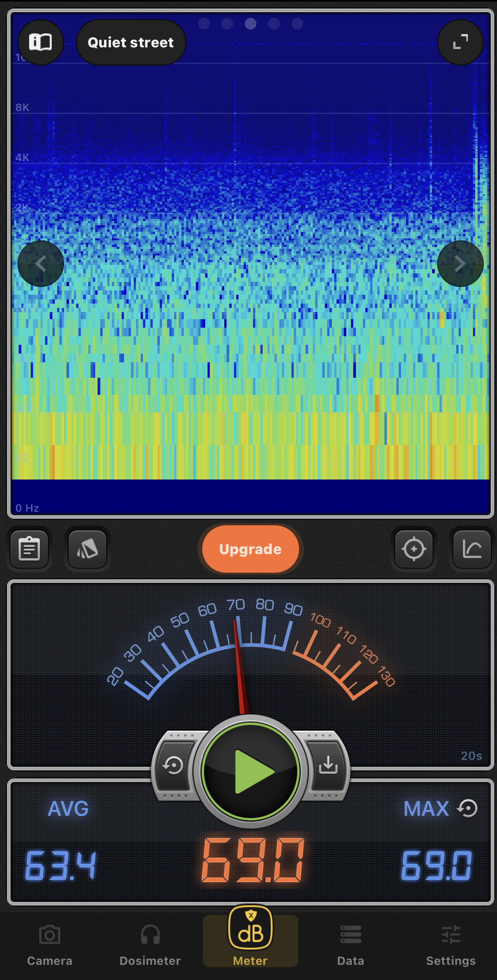This screenshot has width=497, height=980.
Task: Expand the spectrogram to full screen
Action: tap(460, 42)
